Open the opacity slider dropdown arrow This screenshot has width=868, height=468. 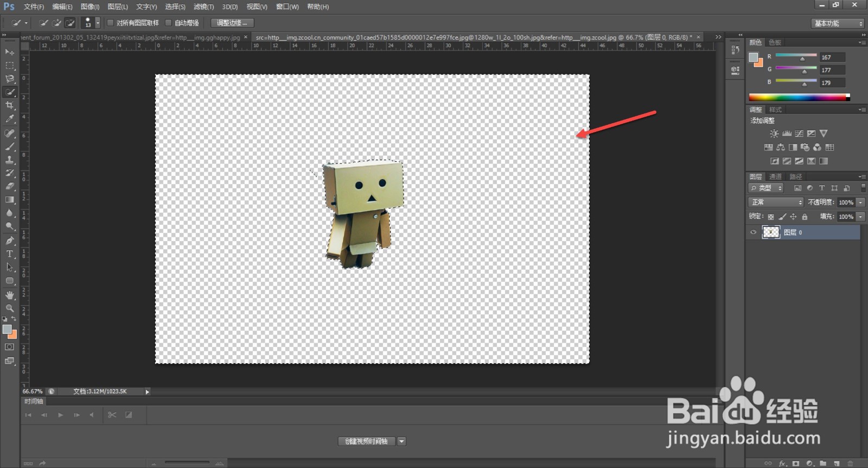[x=860, y=203]
